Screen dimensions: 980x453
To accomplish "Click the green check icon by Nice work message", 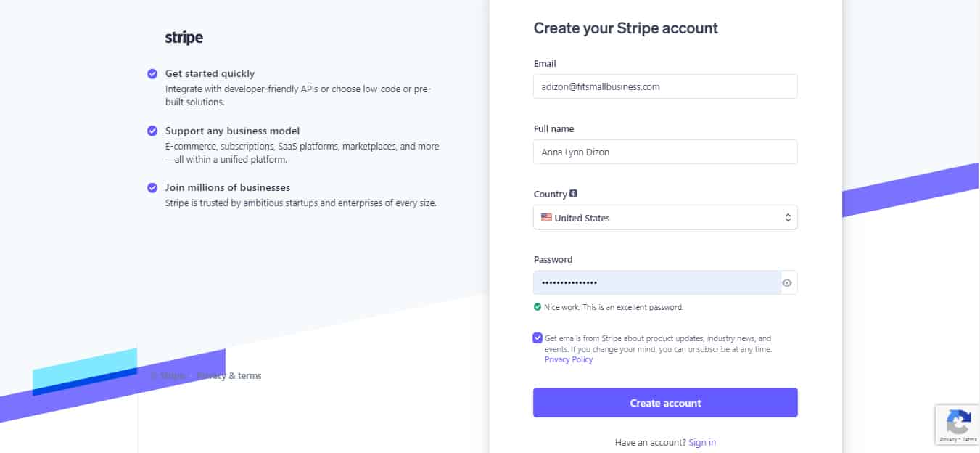I will pyautogui.click(x=537, y=307).
